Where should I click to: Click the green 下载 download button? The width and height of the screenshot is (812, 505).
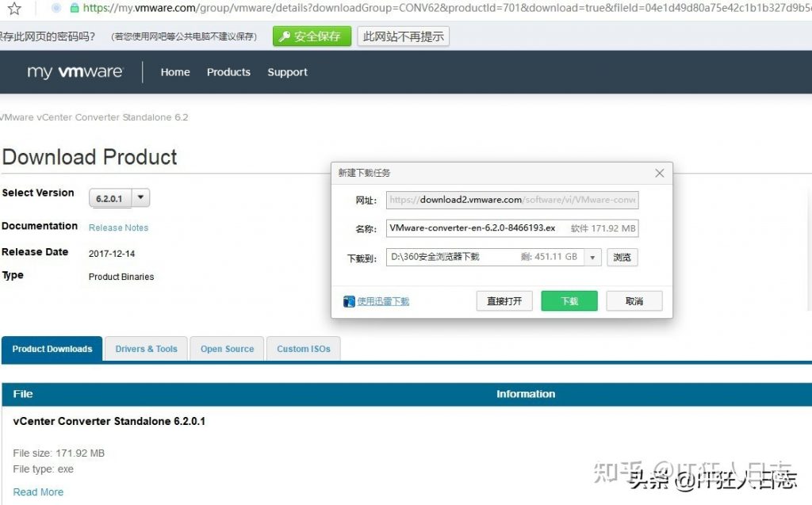tap(569, 300)
